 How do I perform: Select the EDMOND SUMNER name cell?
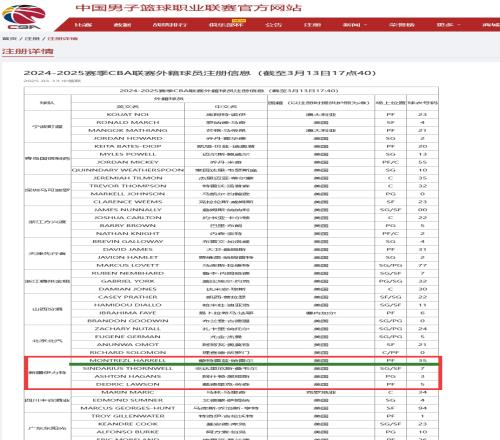pos(128,400)
